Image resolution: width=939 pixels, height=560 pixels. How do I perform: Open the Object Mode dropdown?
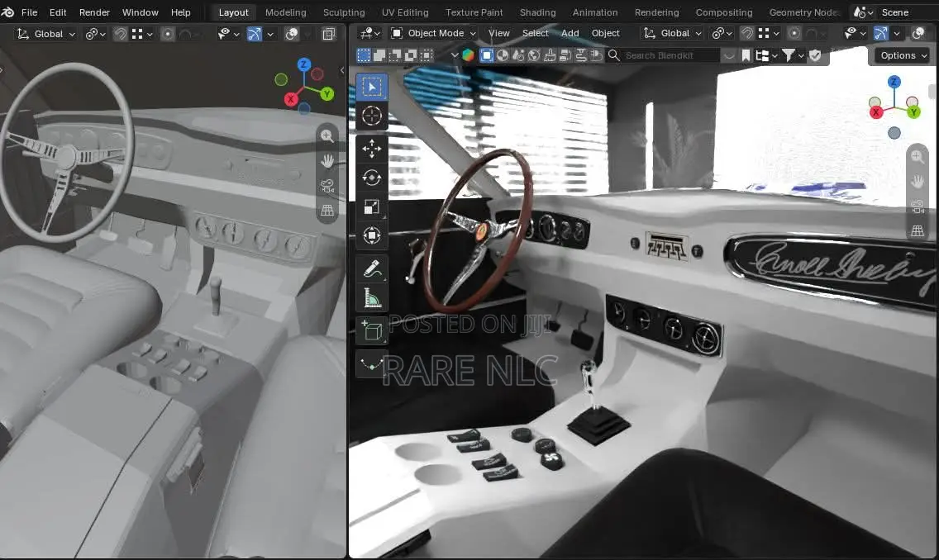[x=434, y=34]
